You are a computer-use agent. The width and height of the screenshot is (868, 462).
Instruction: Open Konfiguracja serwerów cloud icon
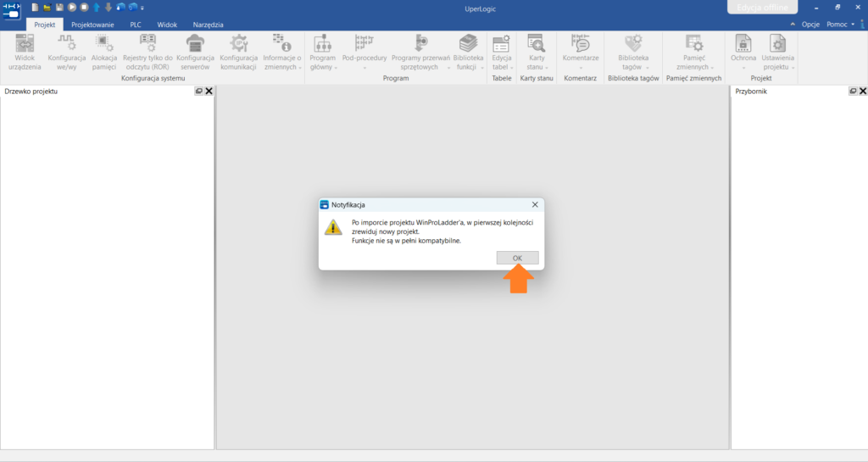[195, 53]
